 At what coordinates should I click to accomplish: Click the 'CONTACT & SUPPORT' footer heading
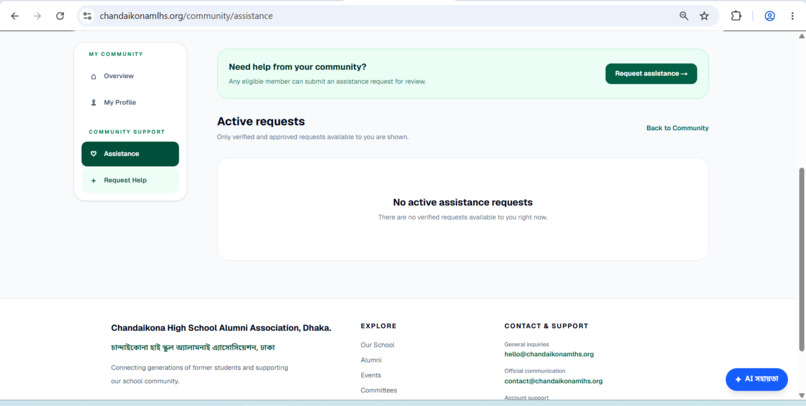point(546,326)
